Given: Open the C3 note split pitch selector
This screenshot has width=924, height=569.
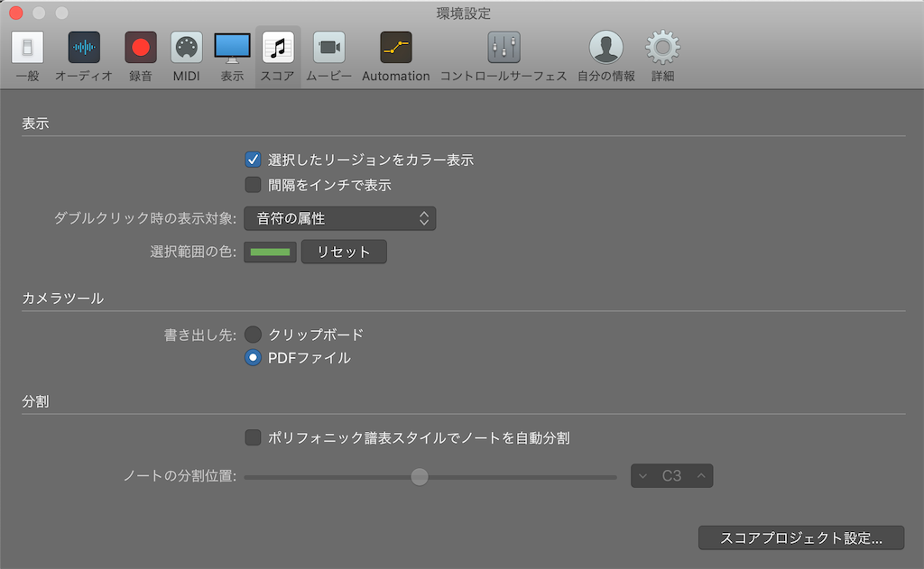Looking at the screenshot, I should click(x=671, y=475).
